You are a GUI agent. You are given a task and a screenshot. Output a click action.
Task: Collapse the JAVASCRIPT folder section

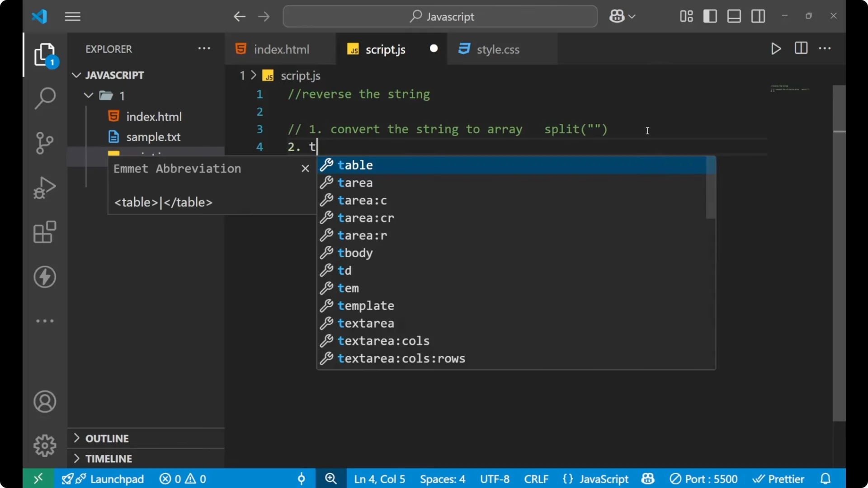coord(76,75)
